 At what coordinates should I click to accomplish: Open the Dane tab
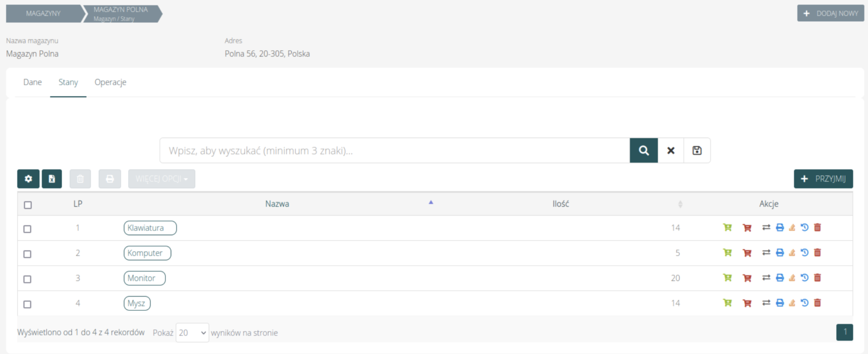click(x=32, y=82)
